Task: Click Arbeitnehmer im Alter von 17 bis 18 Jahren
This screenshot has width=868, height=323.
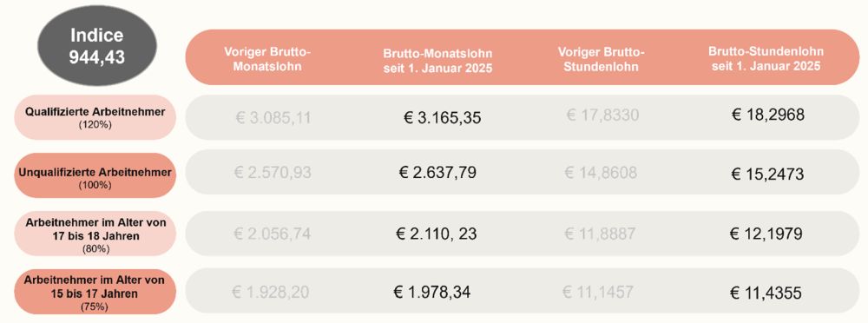Action: (x=95, y=234)
